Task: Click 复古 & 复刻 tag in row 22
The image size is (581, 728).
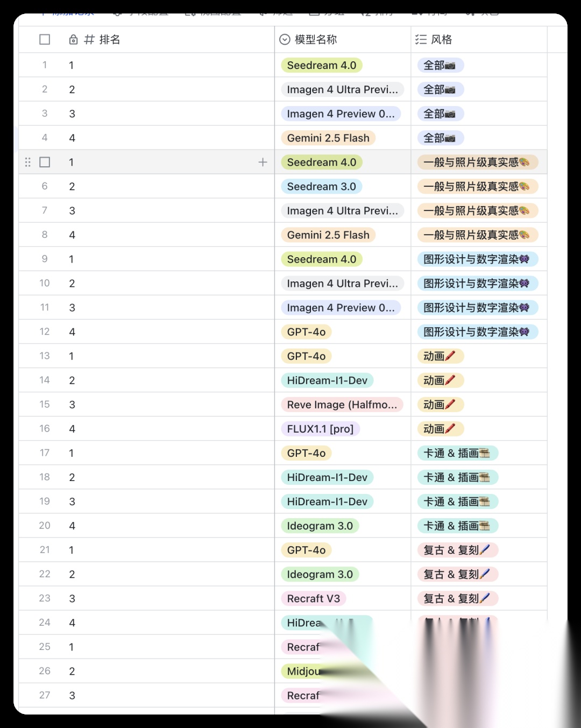Action: (x=457, y=574)
